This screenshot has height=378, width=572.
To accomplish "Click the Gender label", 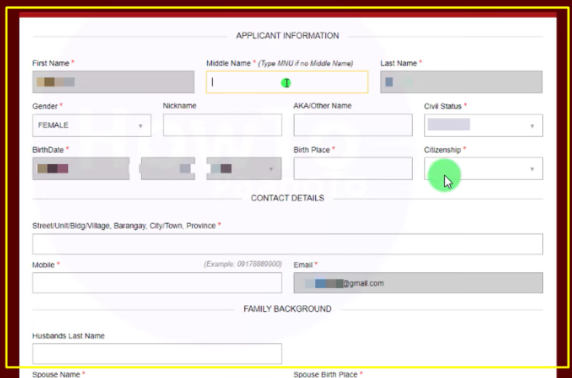I will pyautogui.click(x=45, y=106).
